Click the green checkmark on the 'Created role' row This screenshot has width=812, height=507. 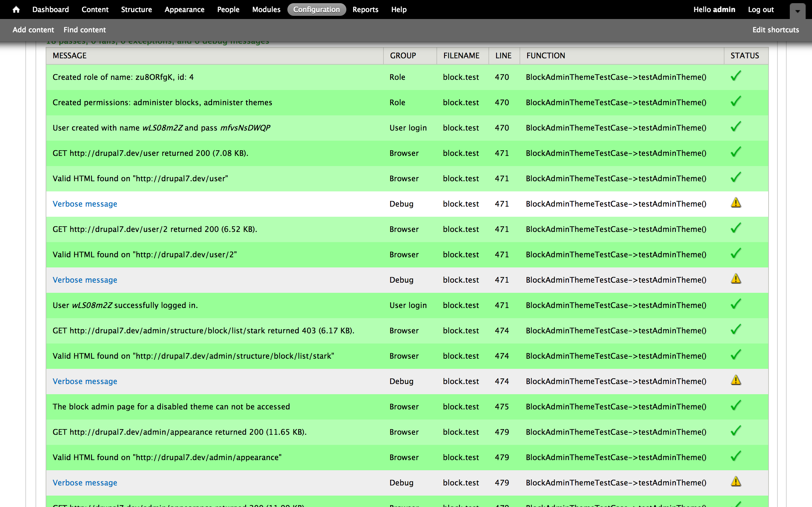point(736,76)
